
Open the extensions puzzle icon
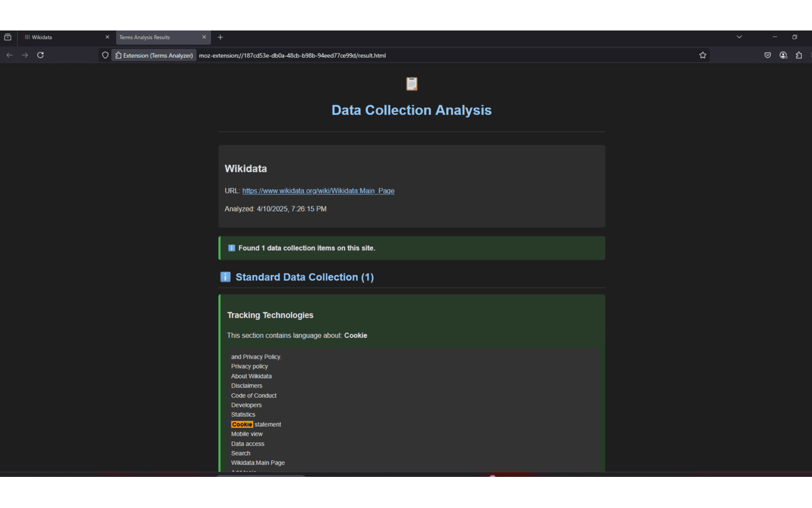tap(799, 55)
